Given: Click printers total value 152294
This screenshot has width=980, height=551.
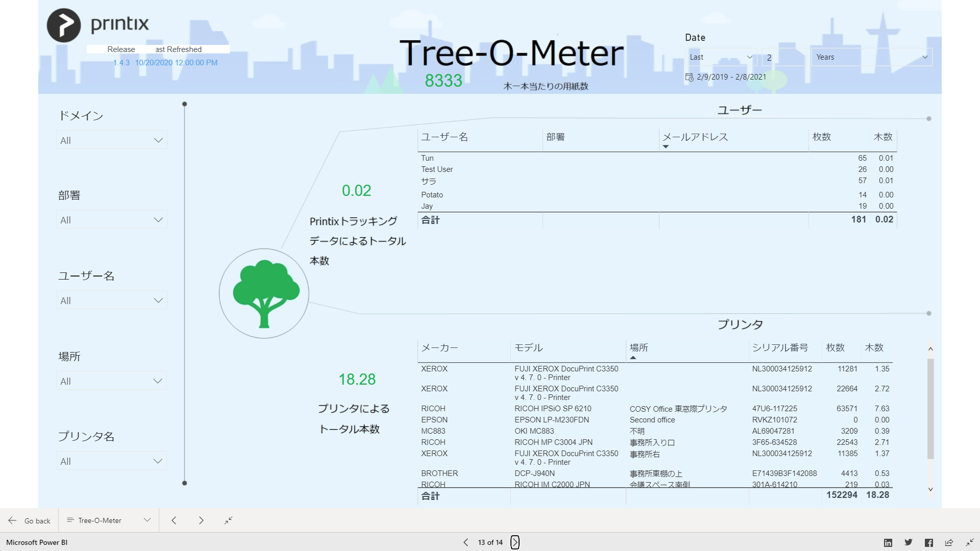Looking at the screenshot, I should pyautogui.click(x=842, y=495).
